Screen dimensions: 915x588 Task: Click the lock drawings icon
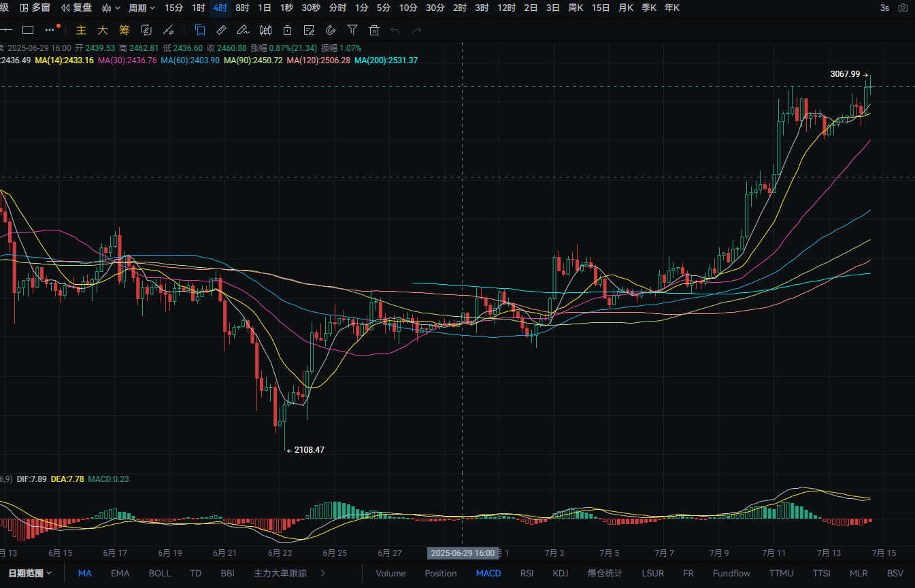point(288,30)
